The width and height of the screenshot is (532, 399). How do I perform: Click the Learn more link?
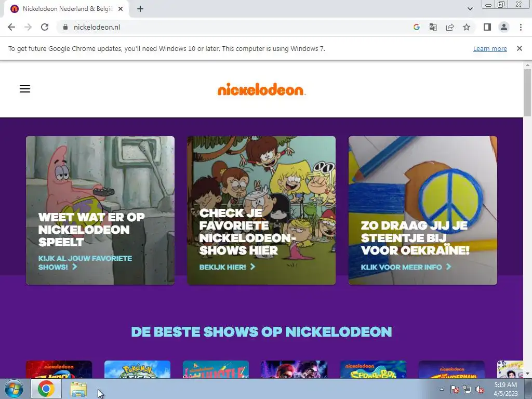click(490, 48)
